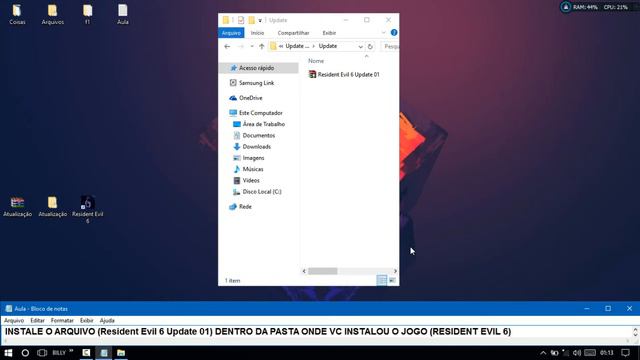Open Cortana circle in taskbar
This screenshot has width=640, height=360.
coord(25,353)
